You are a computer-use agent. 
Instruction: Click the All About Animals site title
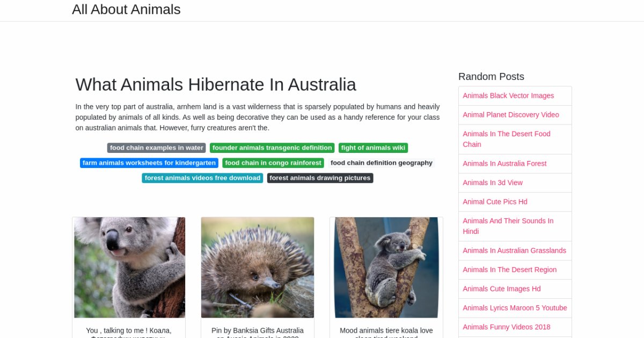tap(126, 10)
